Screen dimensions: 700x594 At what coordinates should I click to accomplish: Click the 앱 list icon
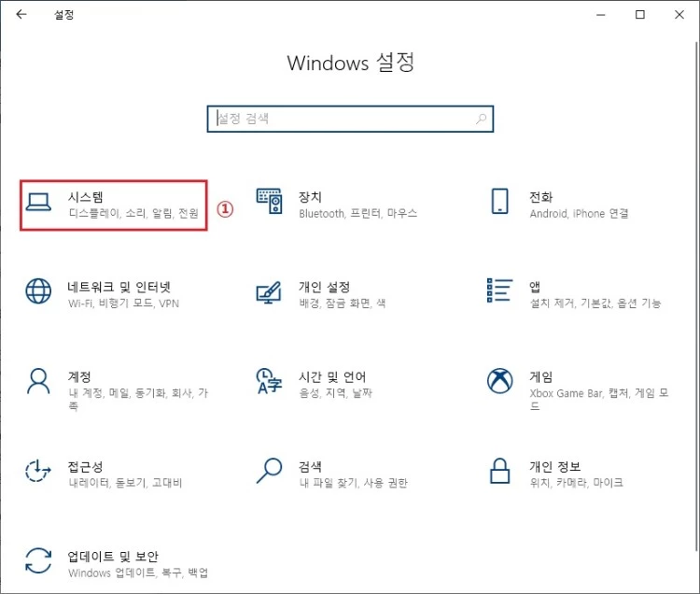tap(499, 290)
